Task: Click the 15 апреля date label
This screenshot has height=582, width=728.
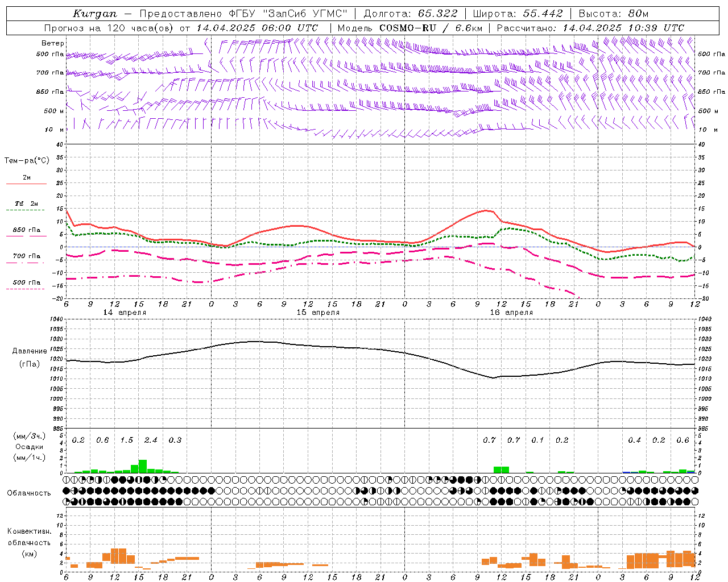Action: click(318, 313)
